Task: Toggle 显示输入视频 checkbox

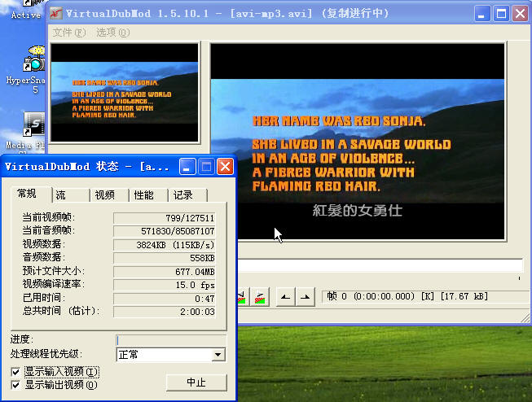Action: point(15,372)
